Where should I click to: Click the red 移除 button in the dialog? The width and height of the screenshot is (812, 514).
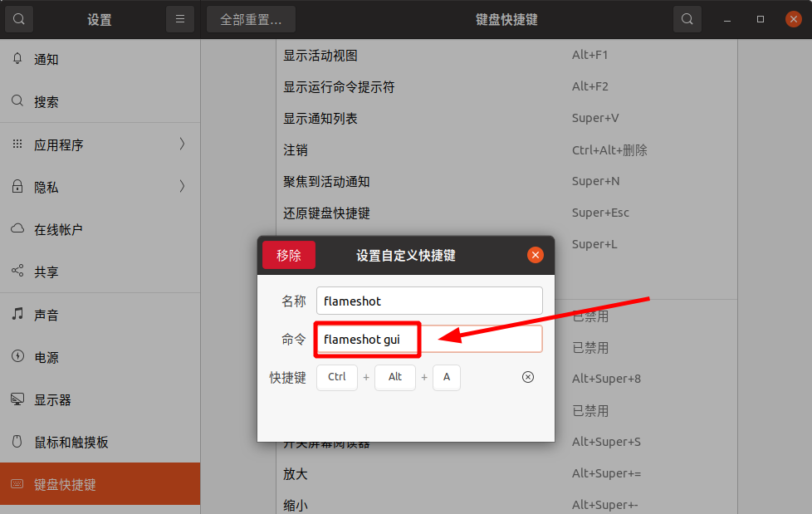point(288,255)
